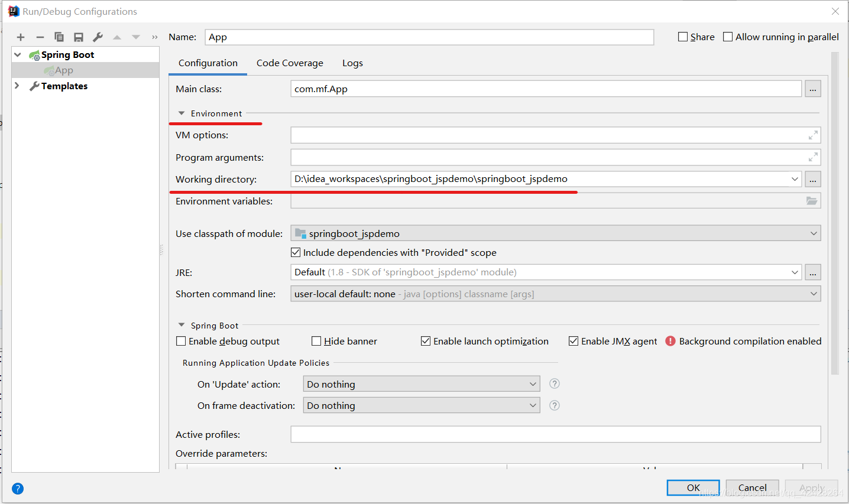849x504 pixels.
Task: Enable Allow running in parallel
Action: pyautogui.click(x=728, y=37)
